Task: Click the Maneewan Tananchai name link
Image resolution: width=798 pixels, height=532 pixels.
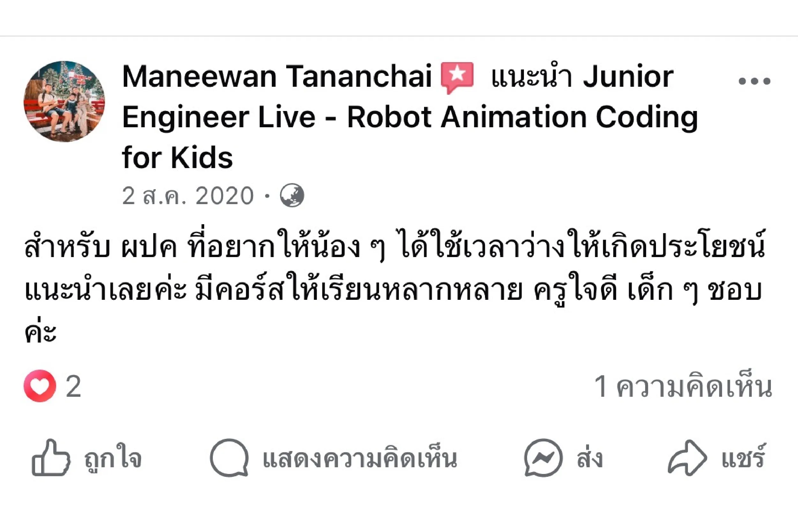Action: pos(277,77)
